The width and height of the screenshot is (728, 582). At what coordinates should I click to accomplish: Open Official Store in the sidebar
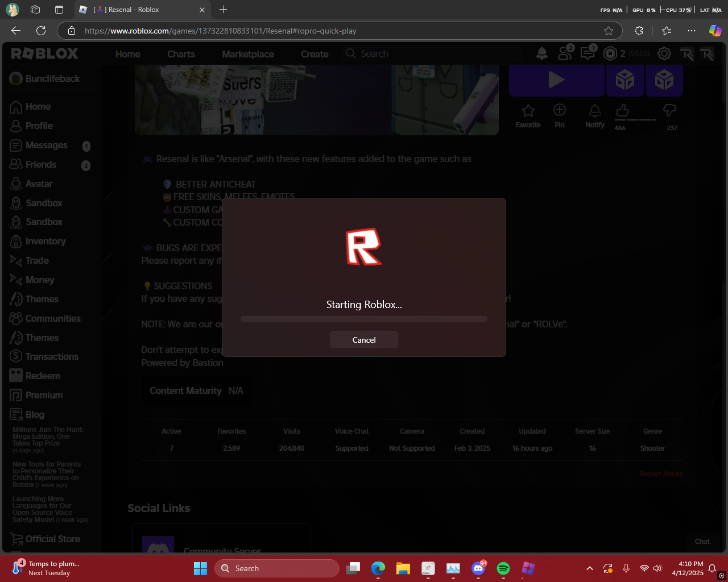point(52,539)
